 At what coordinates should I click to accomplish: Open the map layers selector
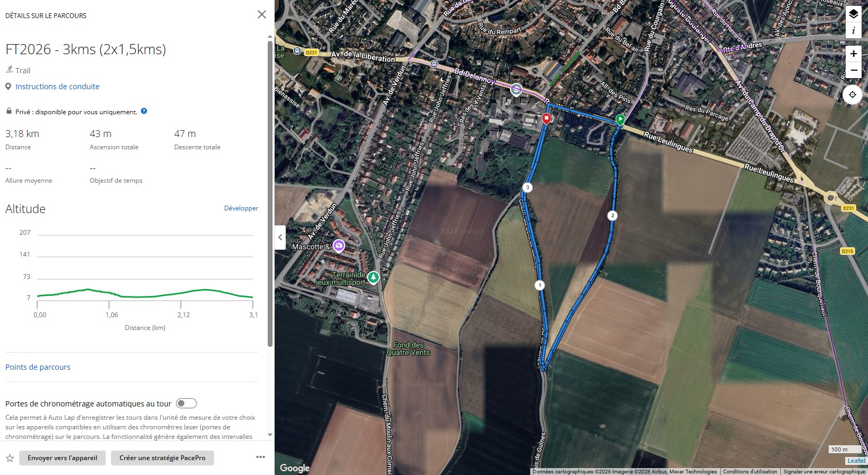(x=853, y=14)
